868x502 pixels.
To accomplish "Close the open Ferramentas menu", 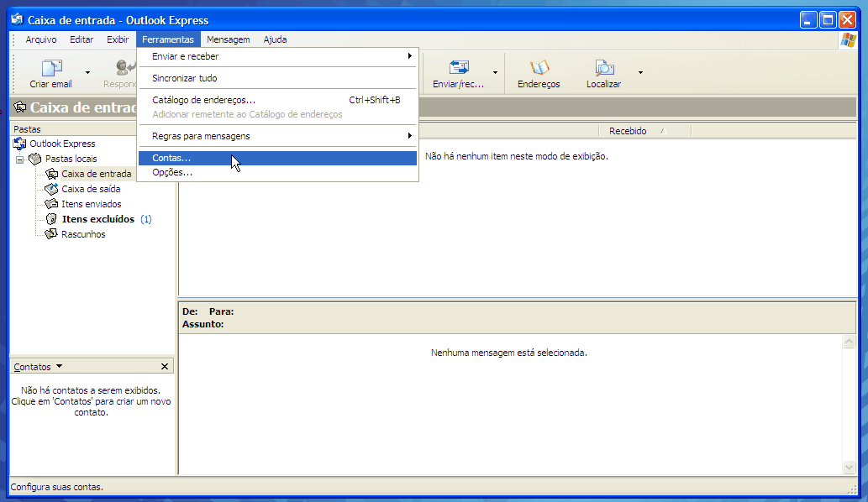I will pos(168,39).
